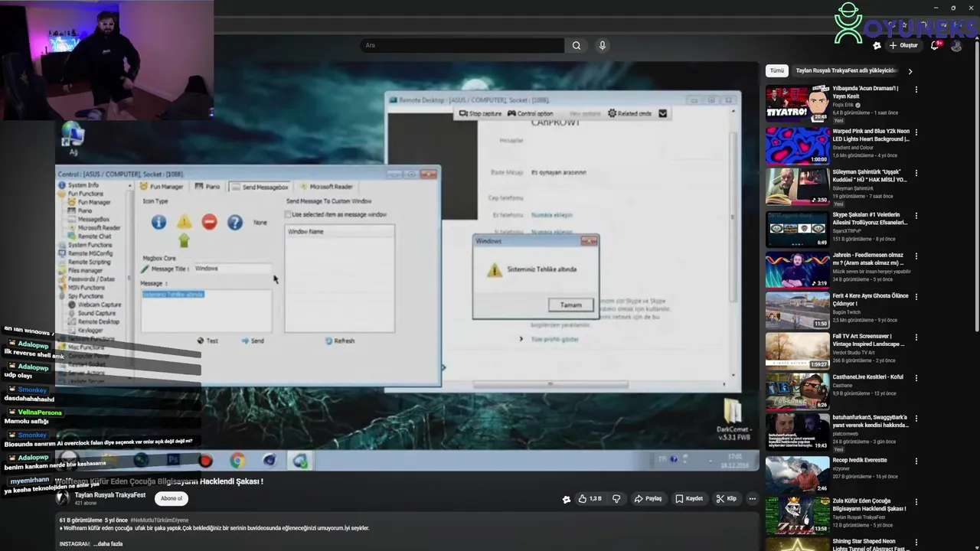Image resolution: width=980 pixels, height=551 pixels.
Task: Click inside the Message text area
Action: click(x=206, y=311)
